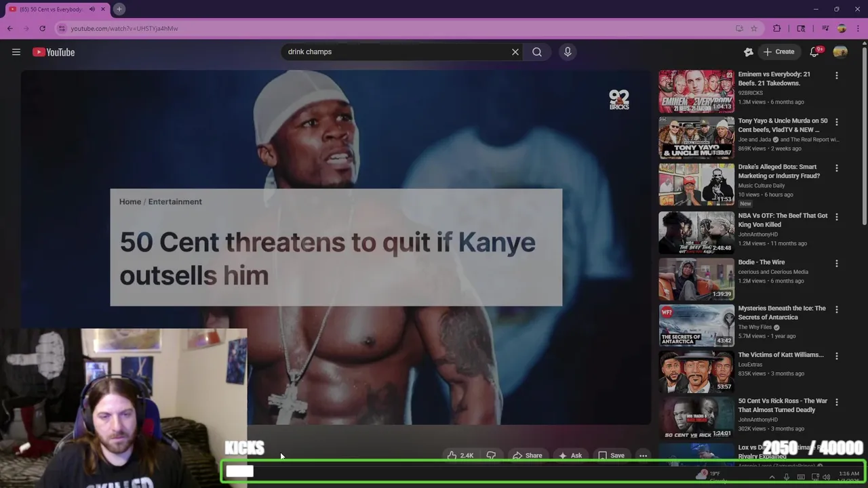Open more actions menu below the video
Viewport: 868px width, 488px height.
point(643,455)
